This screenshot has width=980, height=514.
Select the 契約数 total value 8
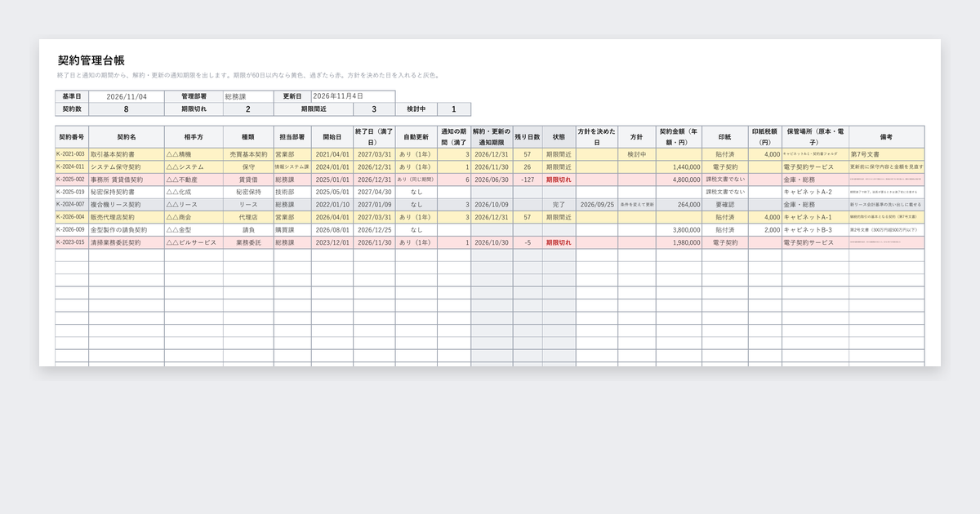[x=127, y=109]
